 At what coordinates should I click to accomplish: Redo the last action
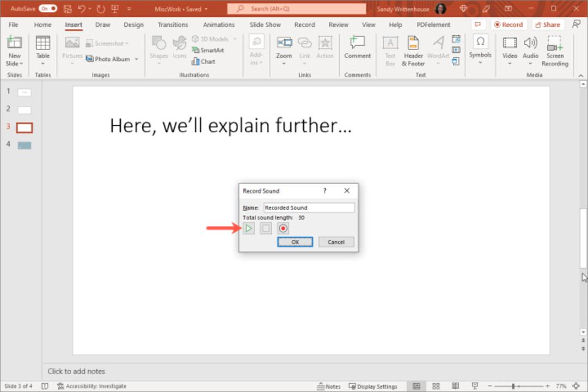pyautogui.click(x=101, y=9)
